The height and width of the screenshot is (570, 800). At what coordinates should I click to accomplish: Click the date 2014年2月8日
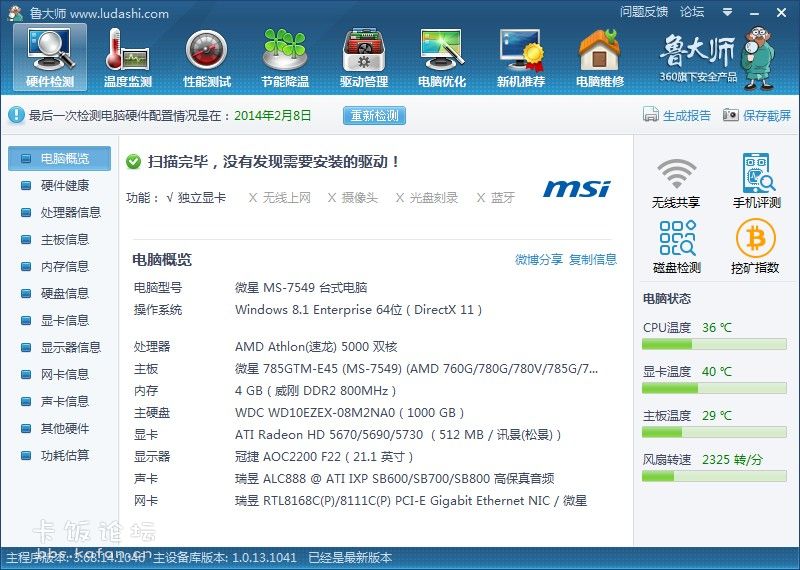[x=272, y=115]
